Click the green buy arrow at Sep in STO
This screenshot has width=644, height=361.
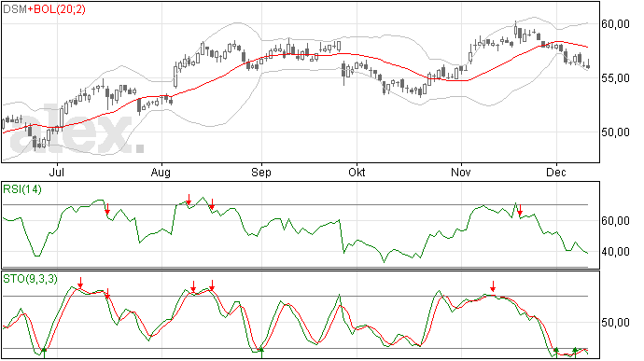(x=261, y=352)
